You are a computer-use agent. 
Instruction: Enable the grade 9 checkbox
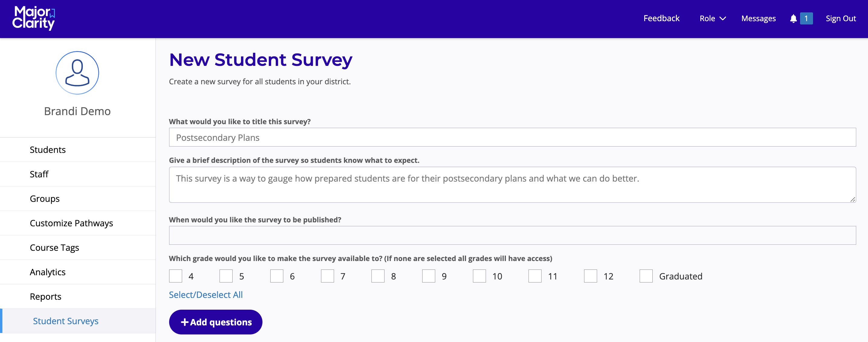429,276
